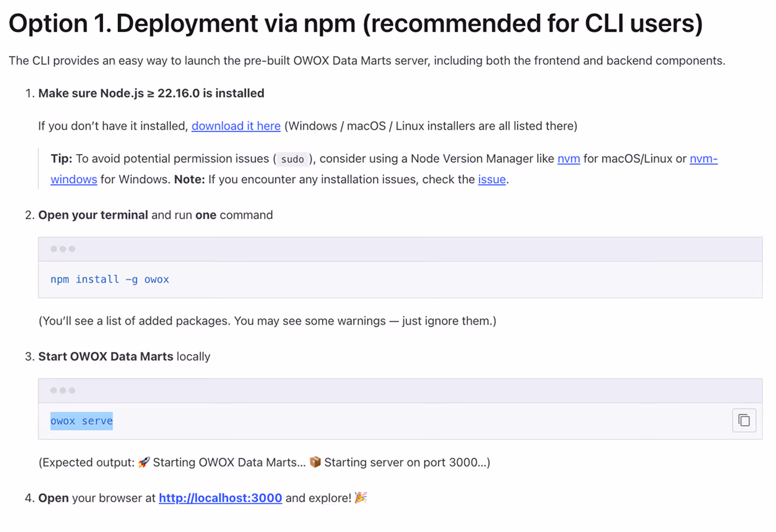Follow the "issue" link

point(492,180)
